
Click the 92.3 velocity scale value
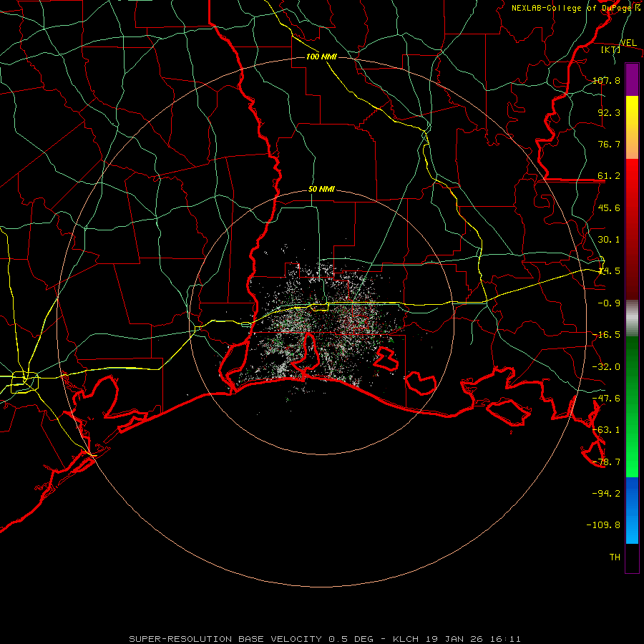pos(609,112)
